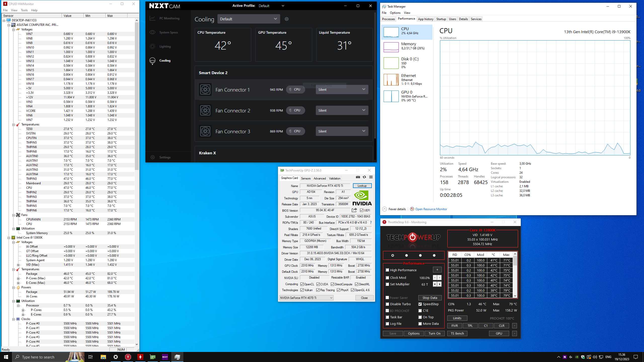Open NZXT CAM Settings
The width and height of the screenshot is (644, 362).
(x=161, y=157)
